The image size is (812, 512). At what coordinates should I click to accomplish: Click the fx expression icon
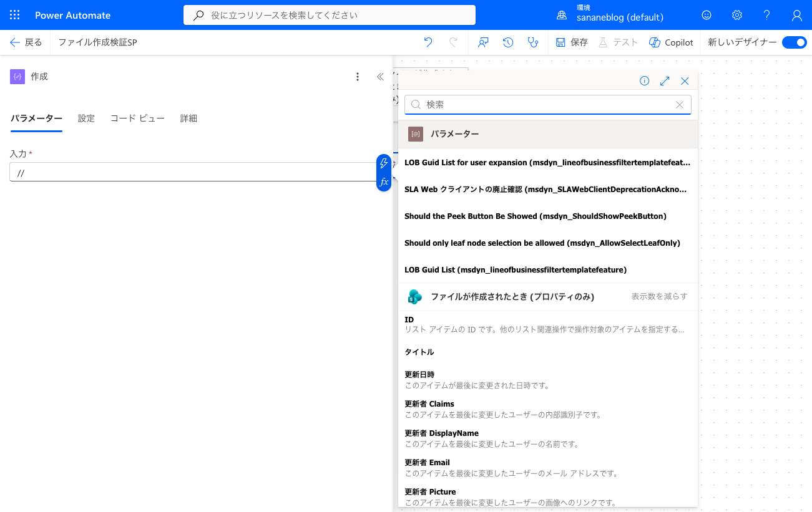click(x=384, y=182)
